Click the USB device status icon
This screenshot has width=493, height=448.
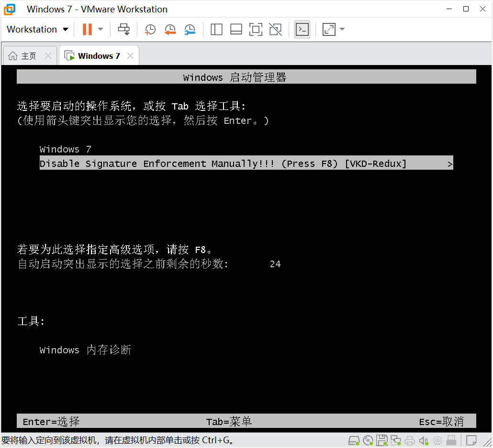click(451, 440)
